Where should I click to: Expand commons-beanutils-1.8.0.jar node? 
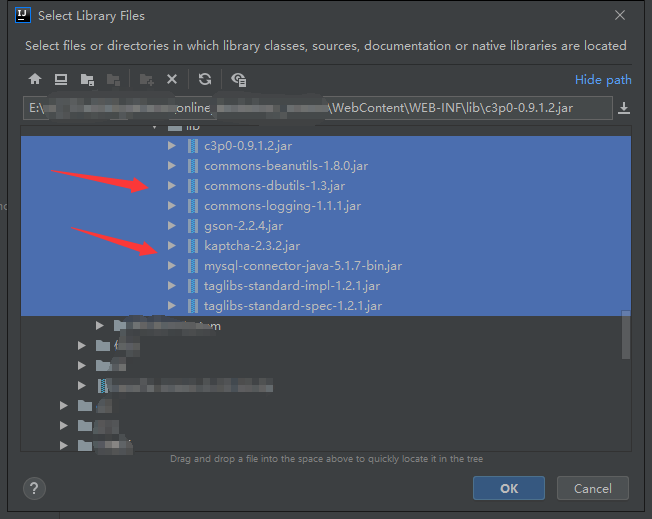coord(171,166)
